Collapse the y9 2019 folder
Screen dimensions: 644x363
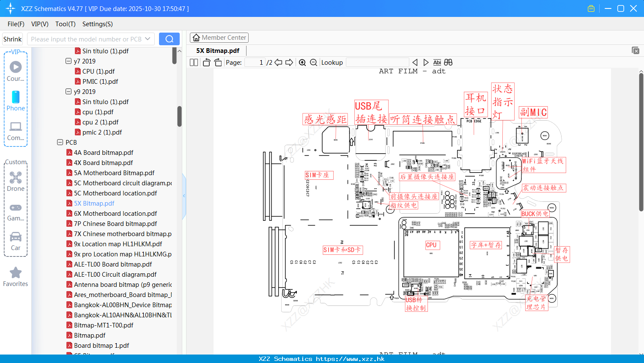coord(69,91)
